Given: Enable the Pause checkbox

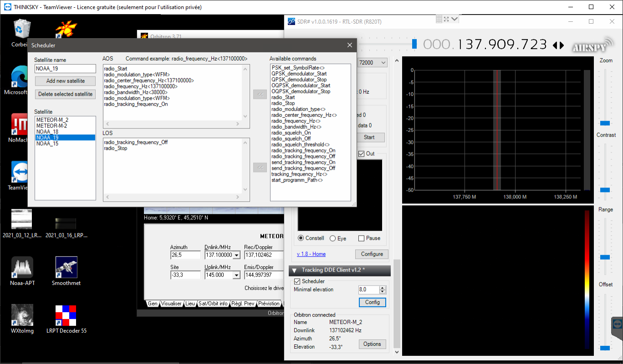Looking at the screenshot, I should point(361,238).
